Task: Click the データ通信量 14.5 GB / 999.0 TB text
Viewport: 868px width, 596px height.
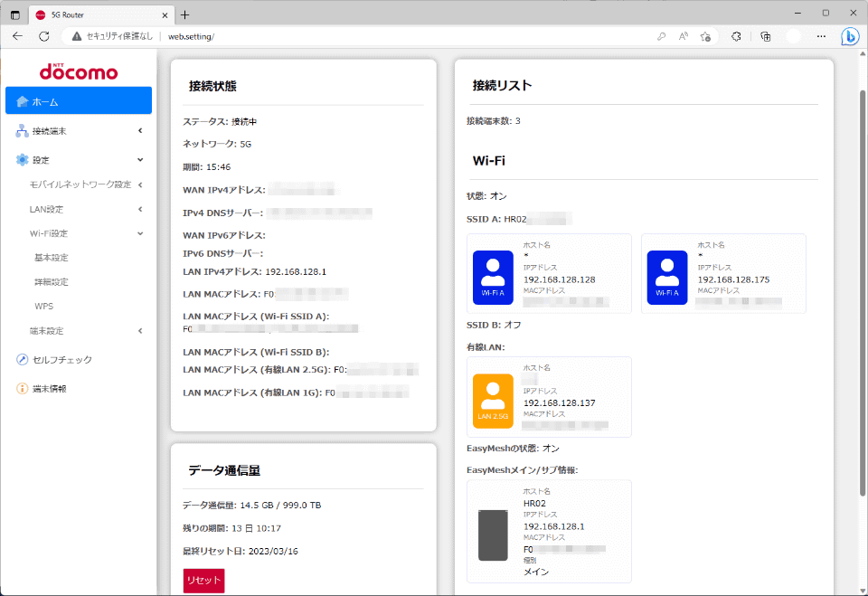Action: point(252,506)
